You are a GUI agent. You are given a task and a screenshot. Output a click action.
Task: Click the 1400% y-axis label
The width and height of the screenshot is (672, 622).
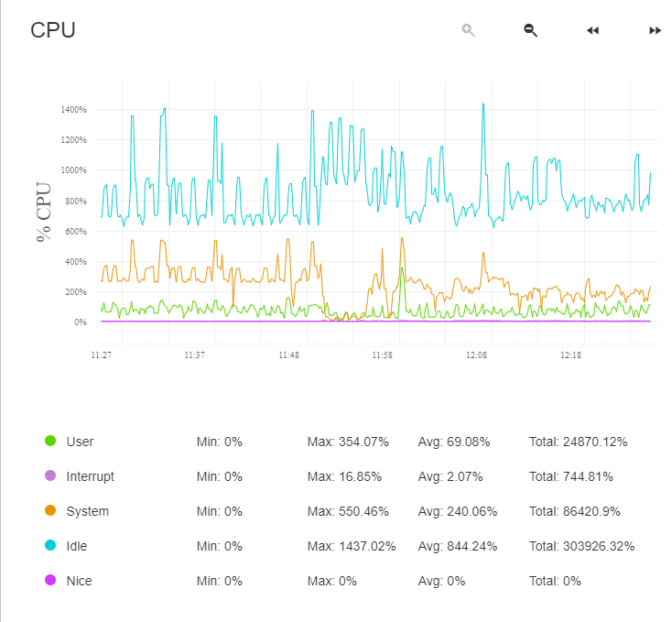[74, 110]
